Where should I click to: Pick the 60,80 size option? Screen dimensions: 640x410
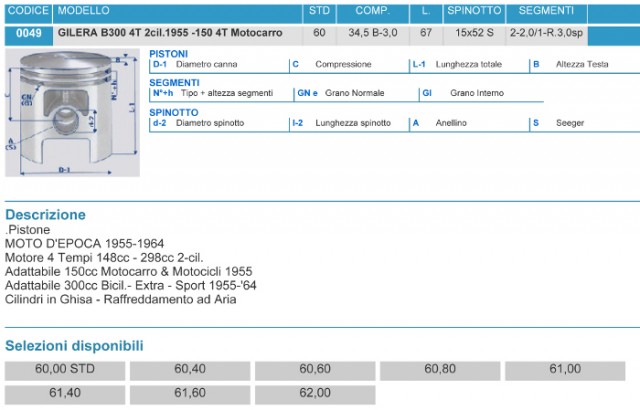(440, 369)
